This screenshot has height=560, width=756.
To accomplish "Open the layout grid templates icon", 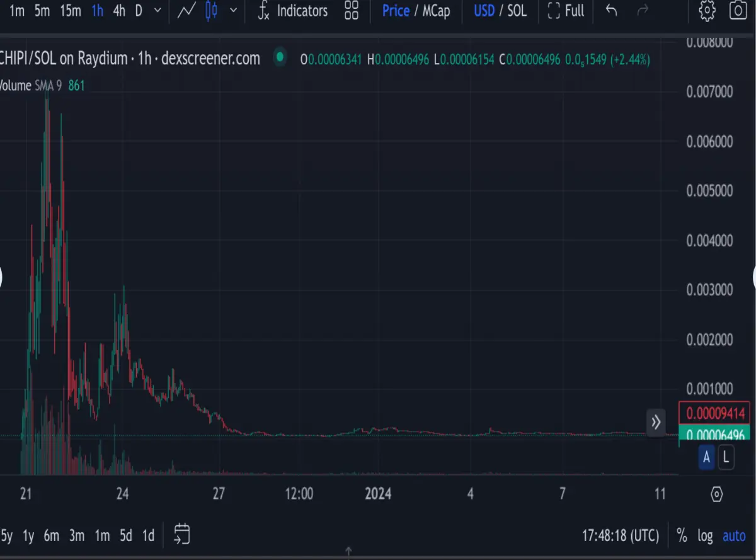I will (x=352, y=11).
